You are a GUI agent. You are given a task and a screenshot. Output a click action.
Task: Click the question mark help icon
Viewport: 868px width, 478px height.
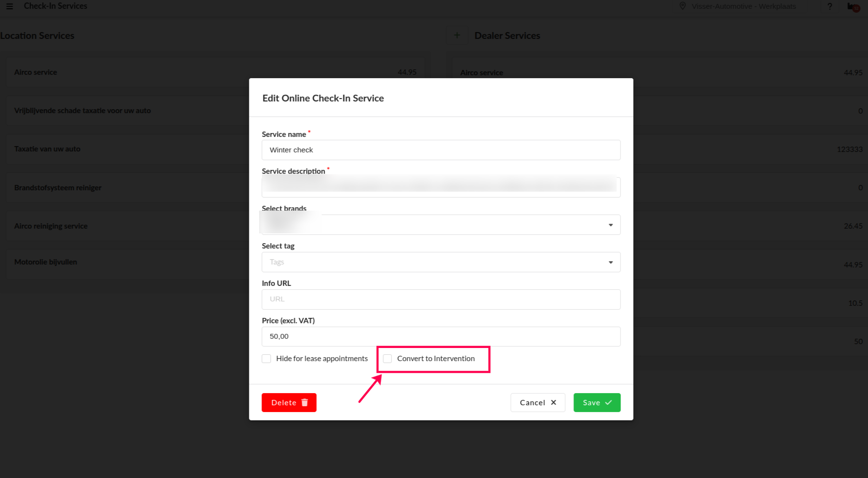pos(830,6)
